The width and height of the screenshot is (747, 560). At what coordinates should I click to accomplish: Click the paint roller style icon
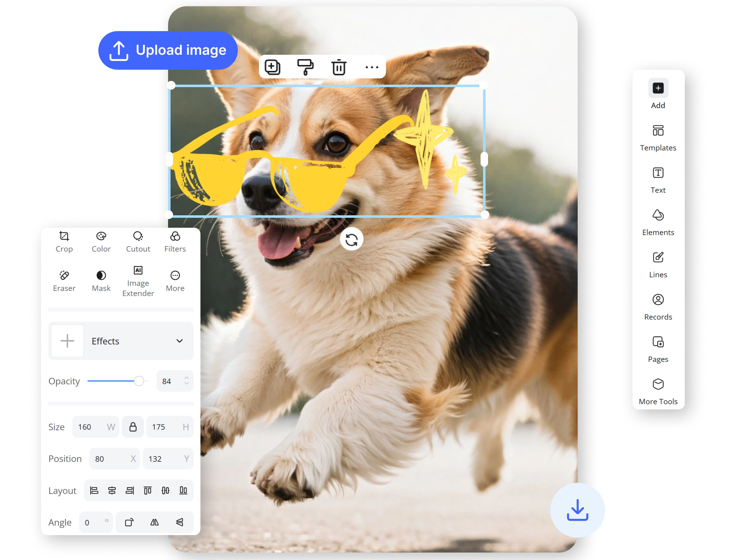pyautogui.click(x=305, y=67)
